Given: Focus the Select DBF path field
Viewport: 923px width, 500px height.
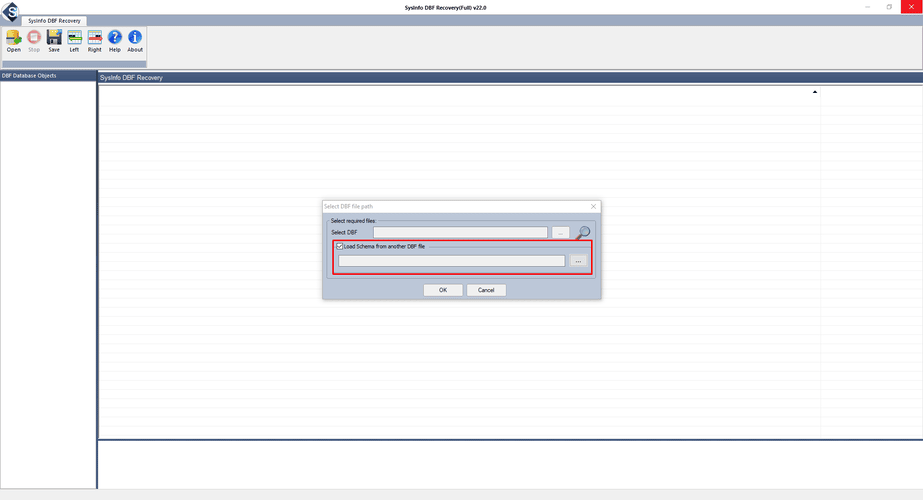Looking at the screenshot, I should [460, 233].
